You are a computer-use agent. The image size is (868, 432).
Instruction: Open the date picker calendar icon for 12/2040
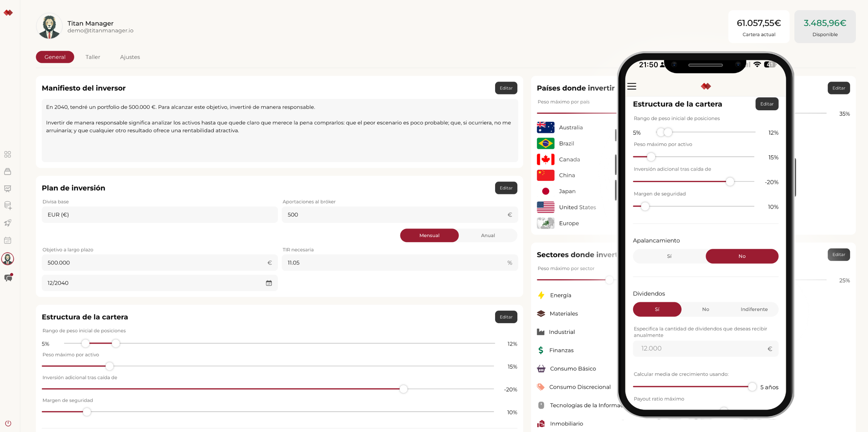tap(269, 283)
